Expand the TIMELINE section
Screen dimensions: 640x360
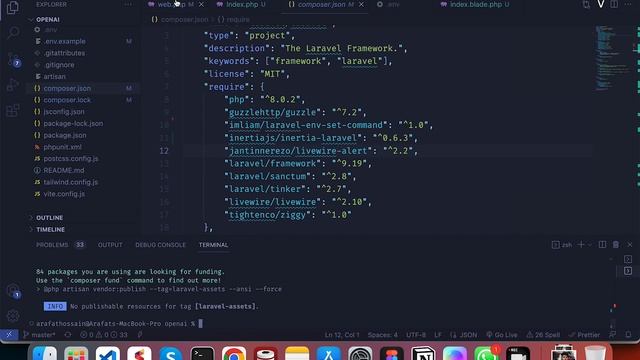50,229
